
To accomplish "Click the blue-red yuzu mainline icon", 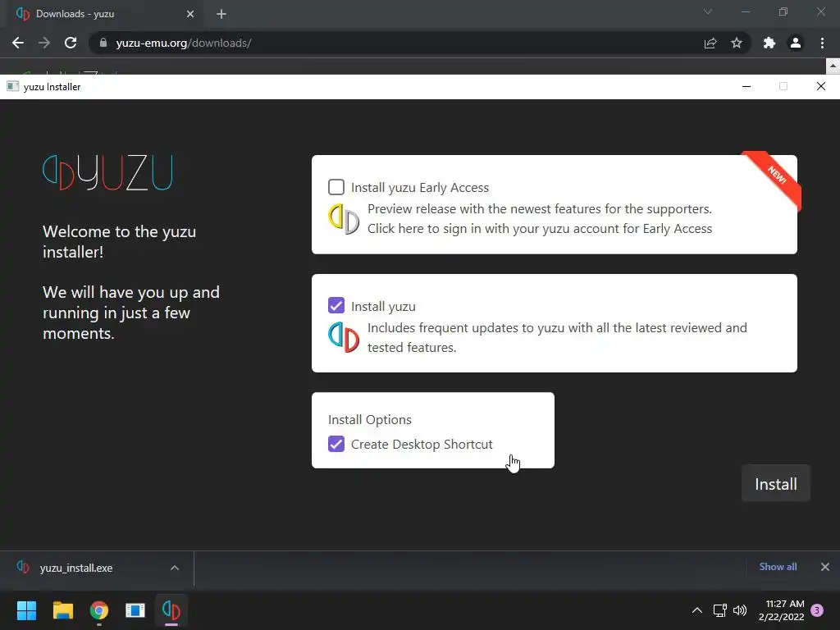I will click(x=344, y=337).
